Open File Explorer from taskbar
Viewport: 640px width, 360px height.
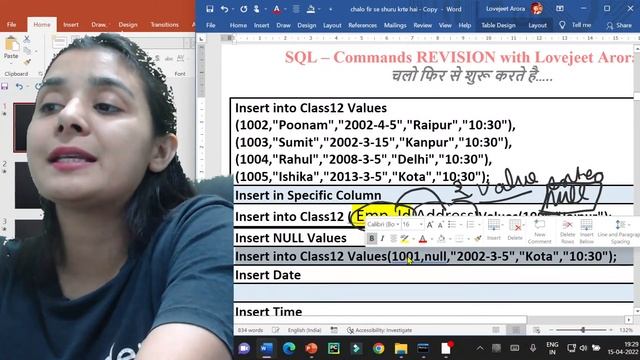pyautogui.click(x=401, y=348)
